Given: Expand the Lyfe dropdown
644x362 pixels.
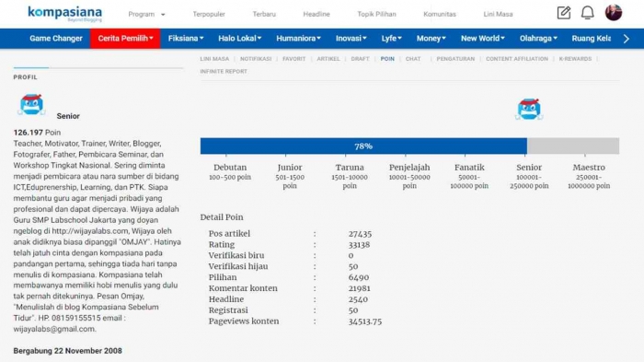Looking at the screenshot, I should point(391,39).
